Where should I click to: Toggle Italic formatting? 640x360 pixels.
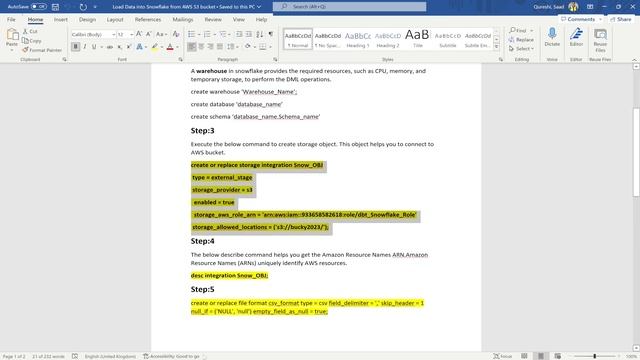click(85, 47)
